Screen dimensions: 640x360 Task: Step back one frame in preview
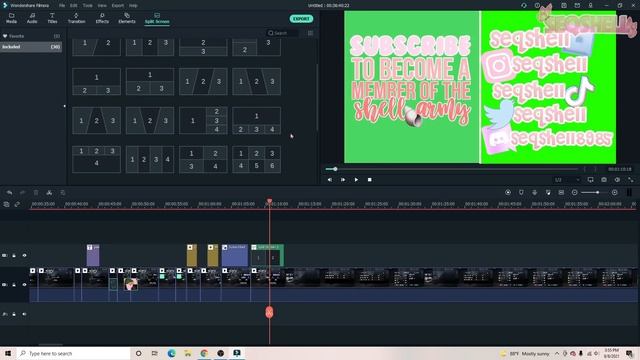coord(330,180)
